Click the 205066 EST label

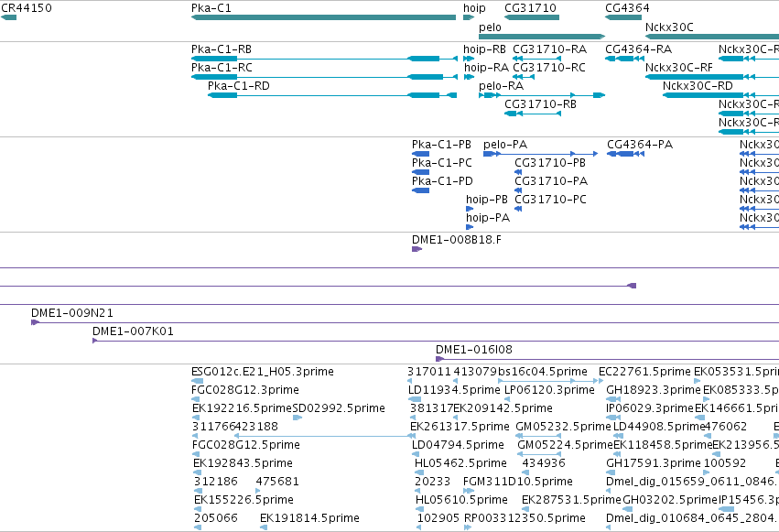pos(216,518)
